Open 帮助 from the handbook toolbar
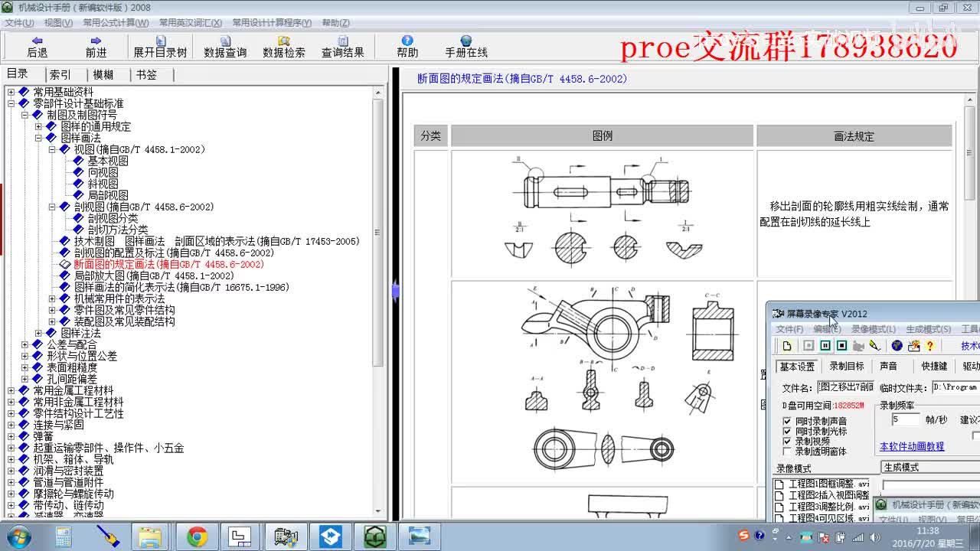Image resolution: width=980 pixels, height=551 pixels. click(407, 47)
